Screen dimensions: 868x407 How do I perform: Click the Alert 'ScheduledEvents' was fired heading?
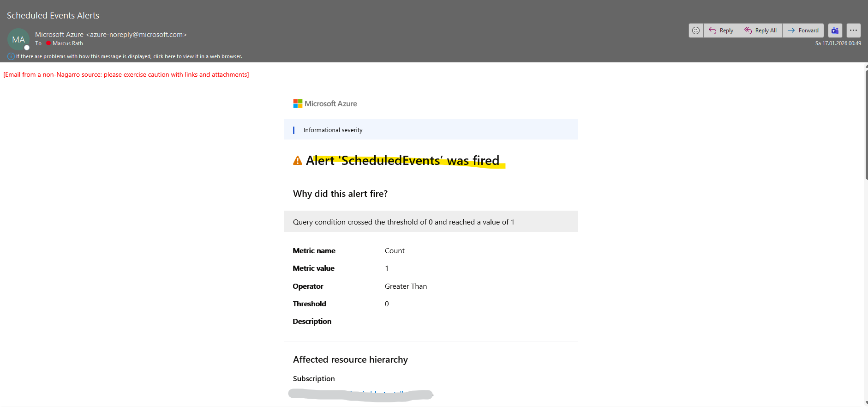(x=402, y=160)
